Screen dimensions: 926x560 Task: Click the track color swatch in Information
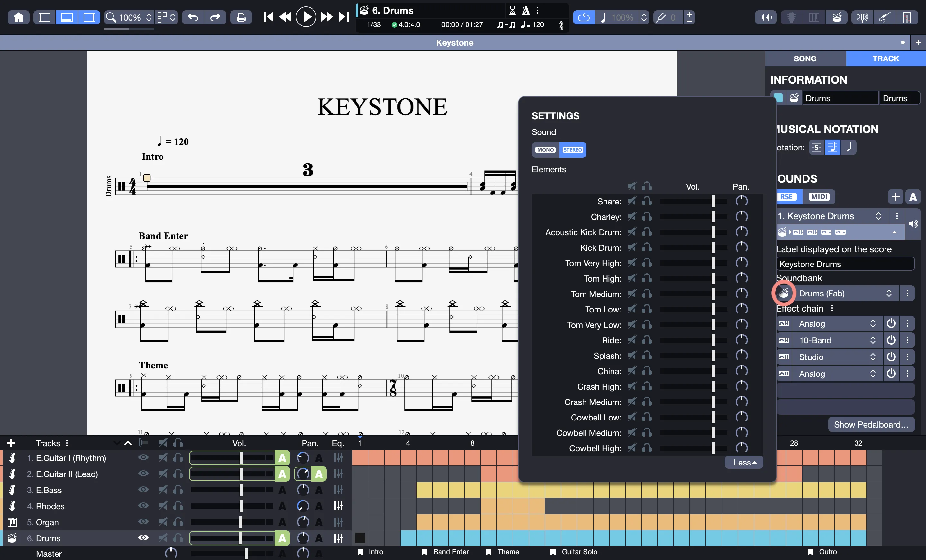[x=778, y=98]
